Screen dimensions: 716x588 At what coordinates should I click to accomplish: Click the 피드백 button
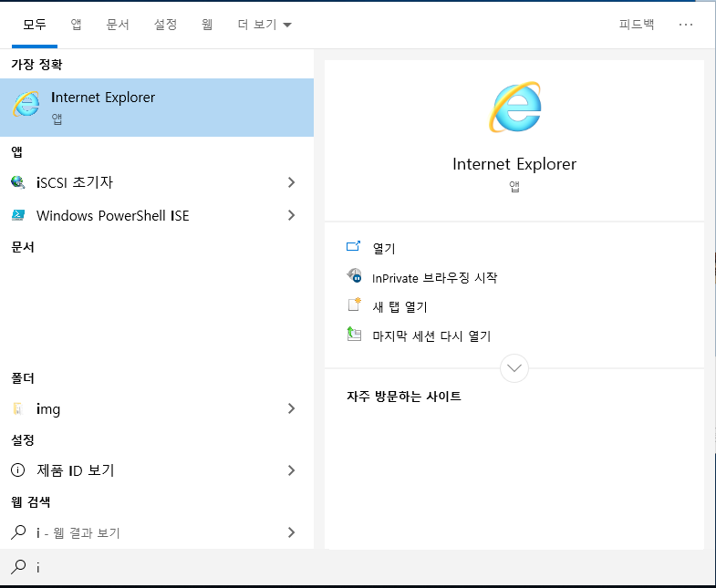pyautogui.click(x=636, y=25)
